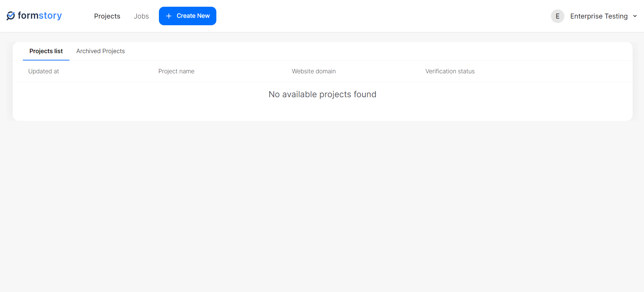The height and width of the screenshot is (292, 644).
Task: Click the formstory checkmark logo icon
Action: pyautogui.click(x=11, y=16)
